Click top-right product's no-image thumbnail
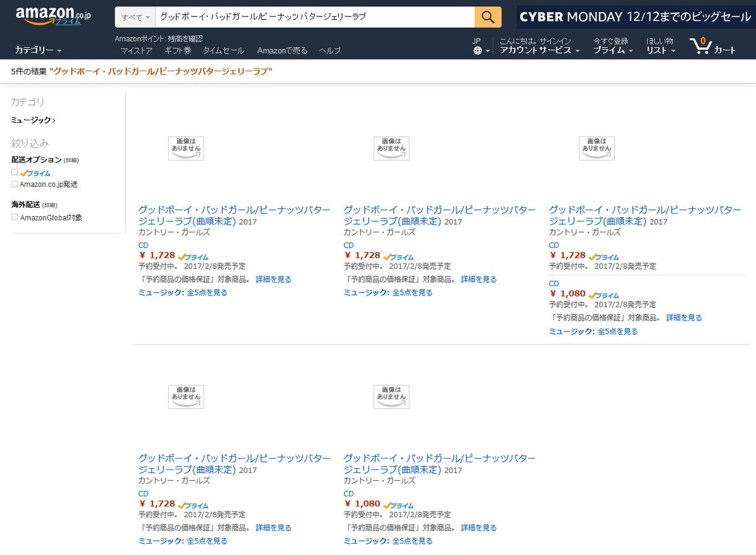Viewport: 756px width, 555px height. tap(597, 148)
